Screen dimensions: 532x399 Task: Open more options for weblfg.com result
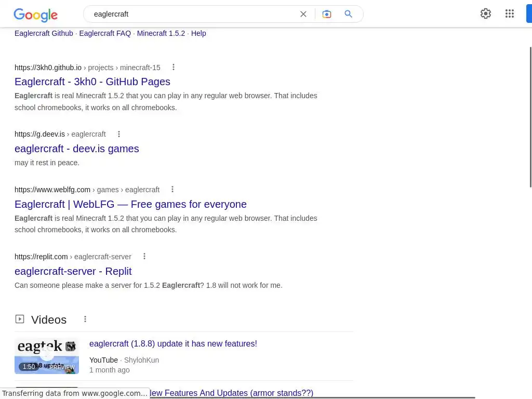point(172,189)
